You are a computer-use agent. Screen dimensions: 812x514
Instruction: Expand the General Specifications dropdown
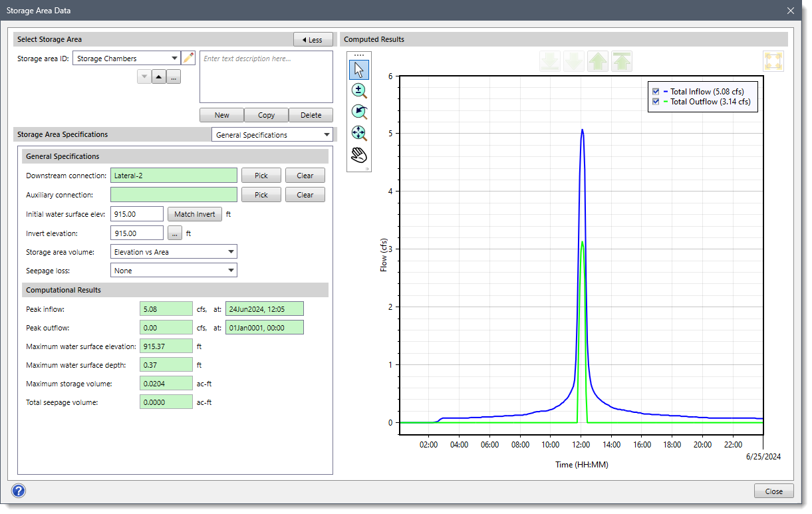[x=273, y=135]
